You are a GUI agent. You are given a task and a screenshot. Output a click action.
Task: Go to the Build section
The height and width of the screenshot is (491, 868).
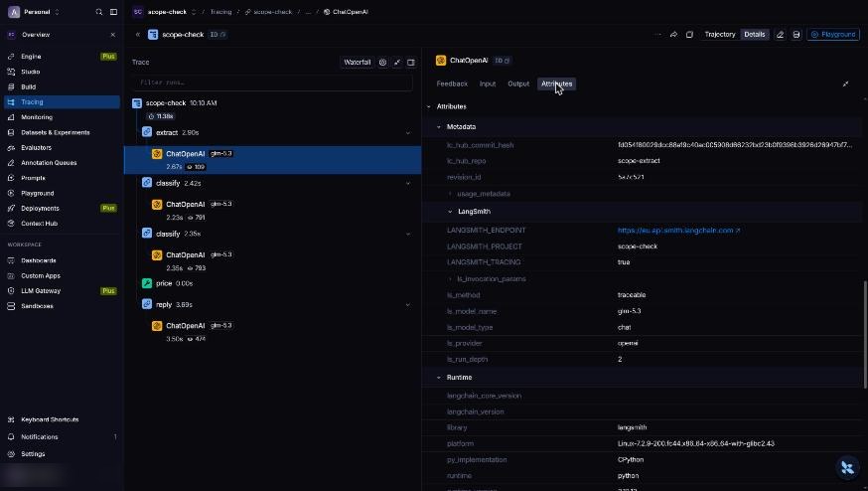click(28, 87)
